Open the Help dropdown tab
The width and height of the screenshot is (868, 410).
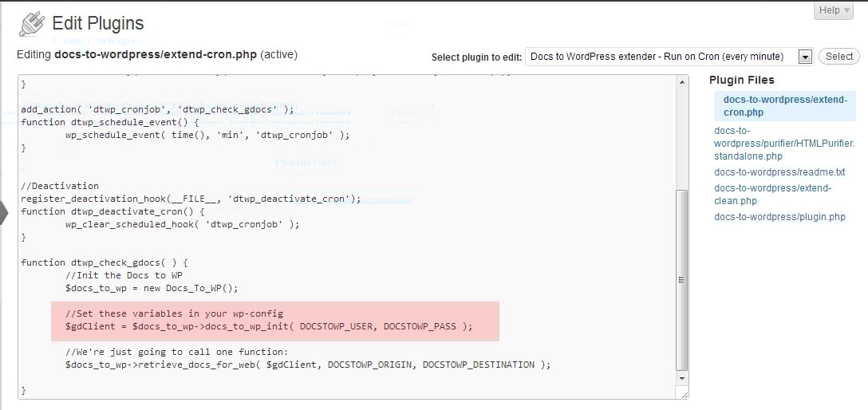click(833, 10)
